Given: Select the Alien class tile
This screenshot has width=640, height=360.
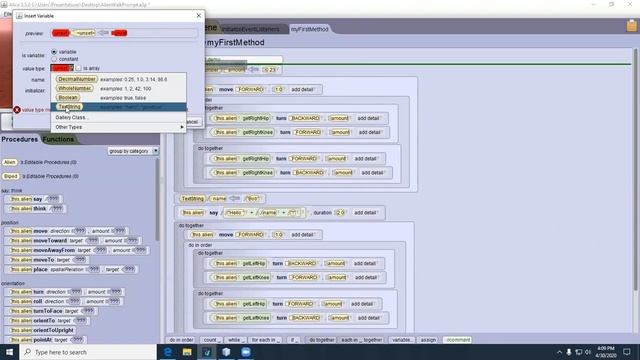Looking at the screenshot, I should (x=9, y=162).
